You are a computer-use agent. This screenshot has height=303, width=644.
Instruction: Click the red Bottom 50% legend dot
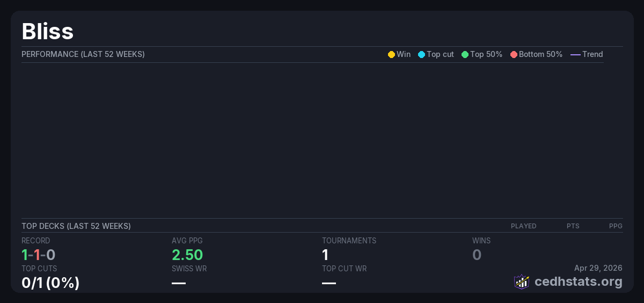click(514, 54)
